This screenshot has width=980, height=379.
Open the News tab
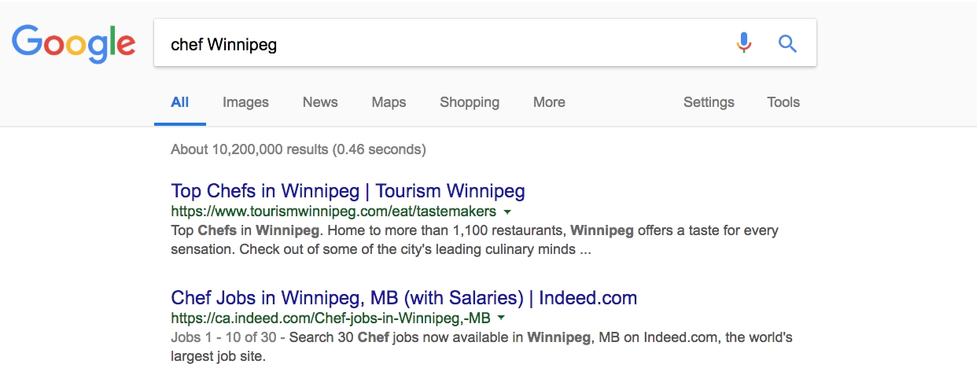coord(320,102)
